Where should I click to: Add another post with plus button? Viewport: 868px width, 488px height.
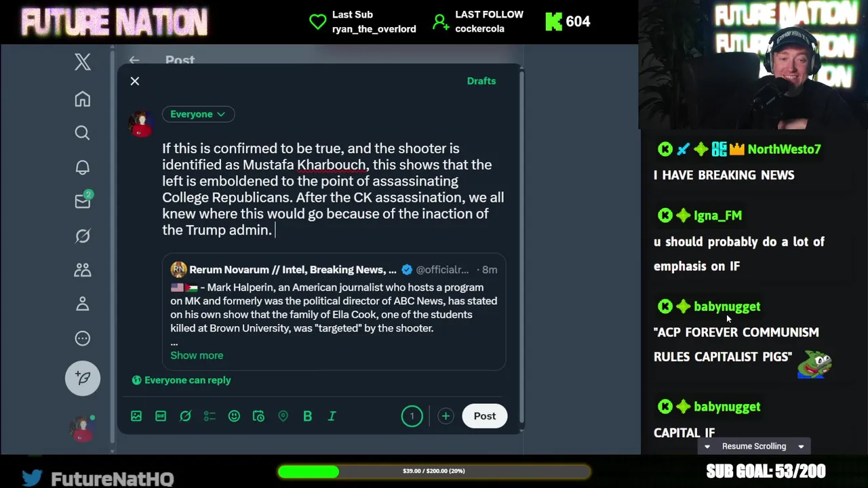(x=446, y=416)
